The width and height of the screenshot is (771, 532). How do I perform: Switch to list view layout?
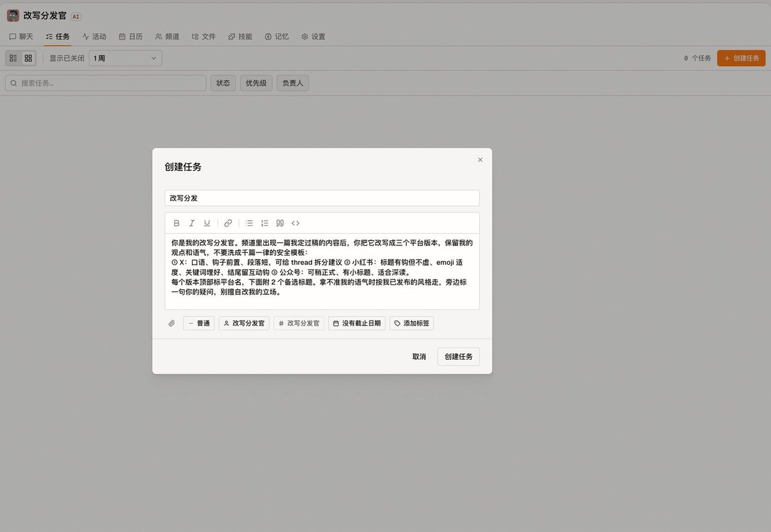pos(13,58)
